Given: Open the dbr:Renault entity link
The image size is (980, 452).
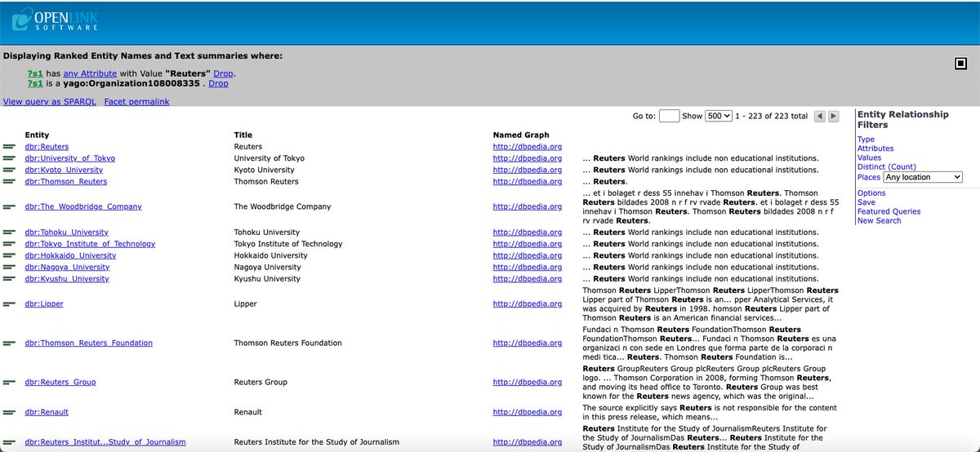Looking at the screenshot, I should coord(47,413).
